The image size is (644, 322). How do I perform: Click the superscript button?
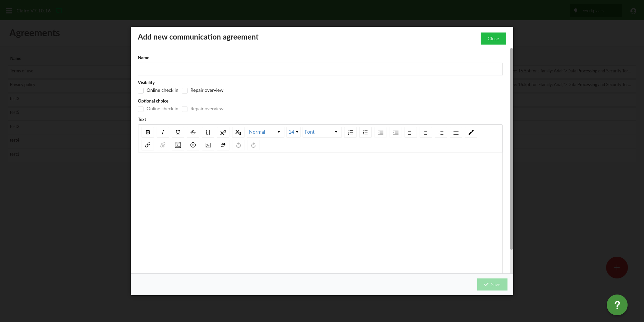(223, 132)
